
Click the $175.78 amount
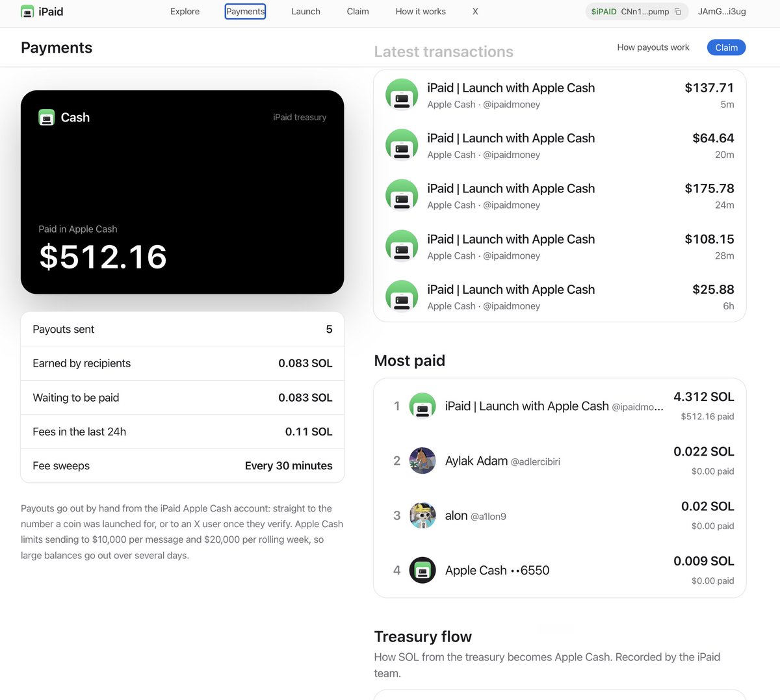[x=709, y=188]
